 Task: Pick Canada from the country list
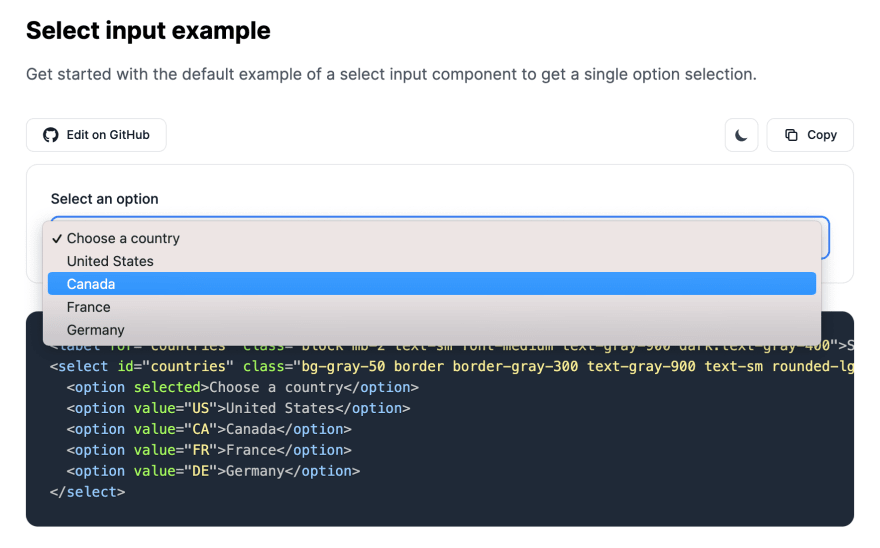click(x=91, y=284)
